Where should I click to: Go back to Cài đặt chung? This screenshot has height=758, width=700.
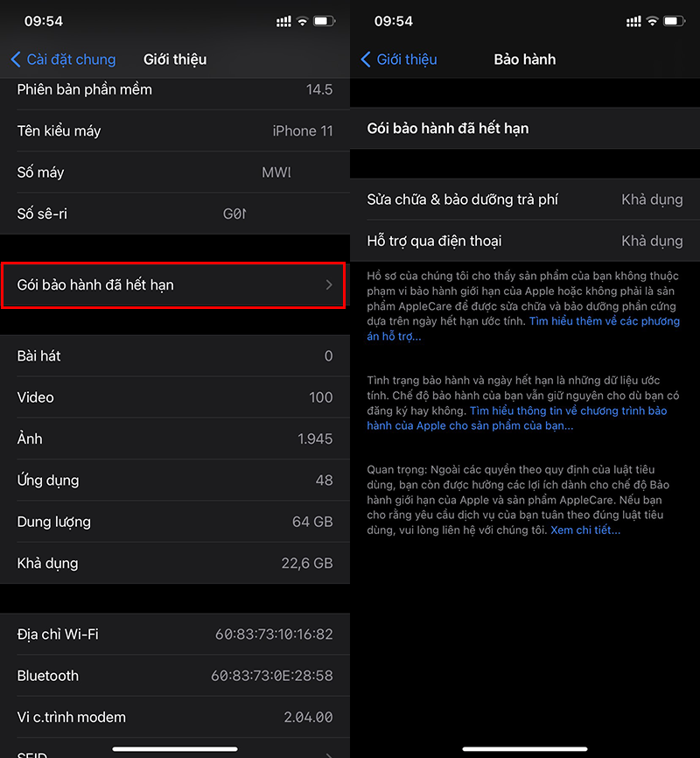click(71, 60)
